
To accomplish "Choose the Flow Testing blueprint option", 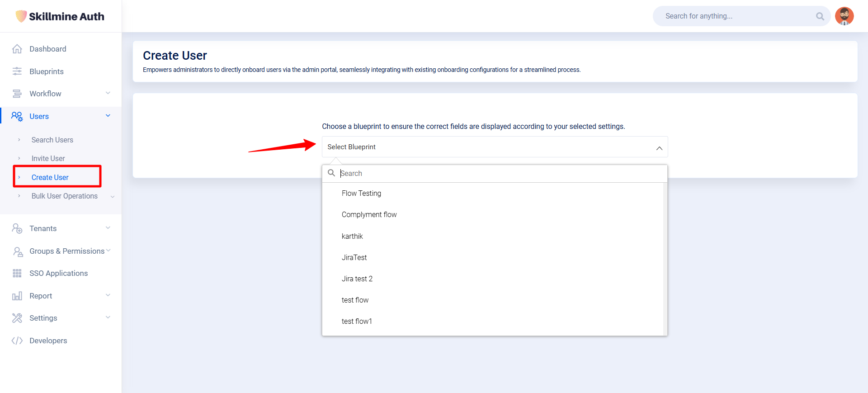I will click(361, 193).
